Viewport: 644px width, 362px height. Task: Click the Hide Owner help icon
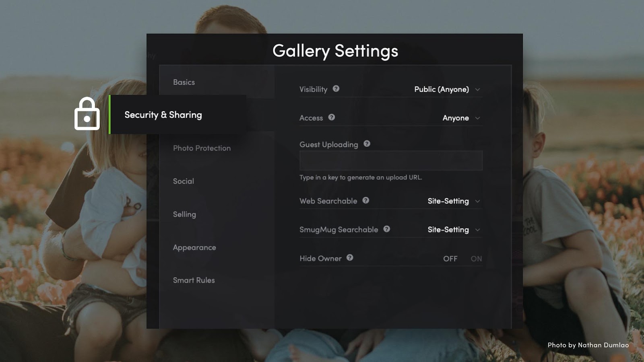click(x=349, y=258)
